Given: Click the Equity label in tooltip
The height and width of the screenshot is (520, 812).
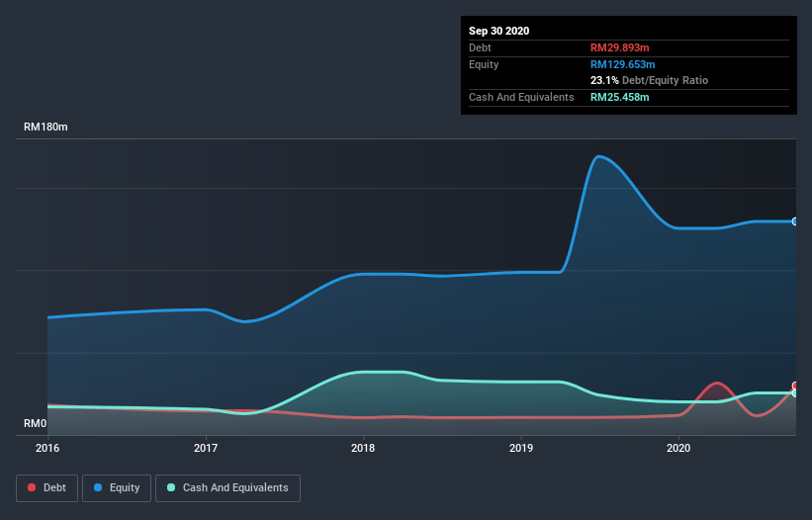Looking at the screenshot, I should tap(484, 64).
